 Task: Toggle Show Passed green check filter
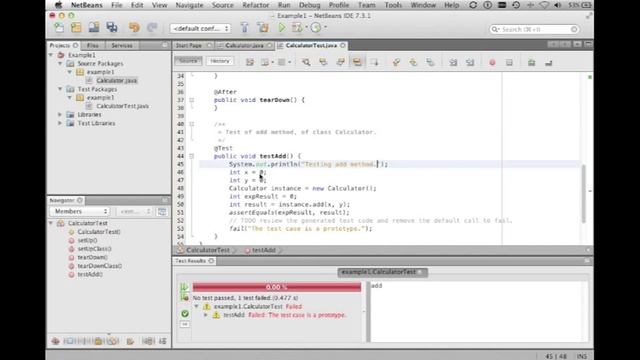pyautogui.click(x=185, y=313)
